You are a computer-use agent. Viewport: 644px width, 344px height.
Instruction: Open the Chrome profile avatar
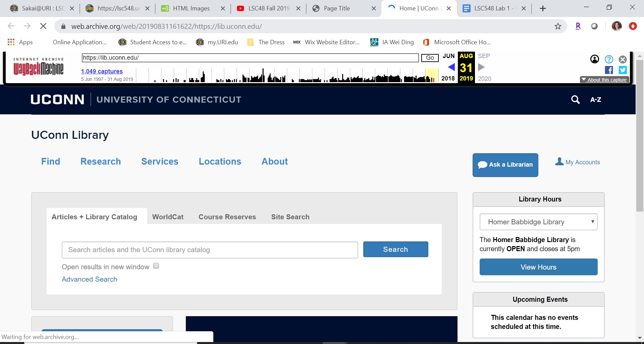(x=616, y=26)
